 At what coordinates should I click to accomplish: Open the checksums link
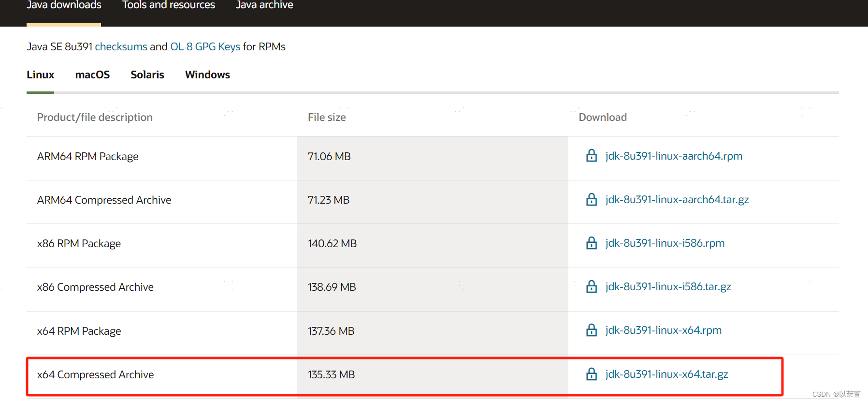coord(121,46)
